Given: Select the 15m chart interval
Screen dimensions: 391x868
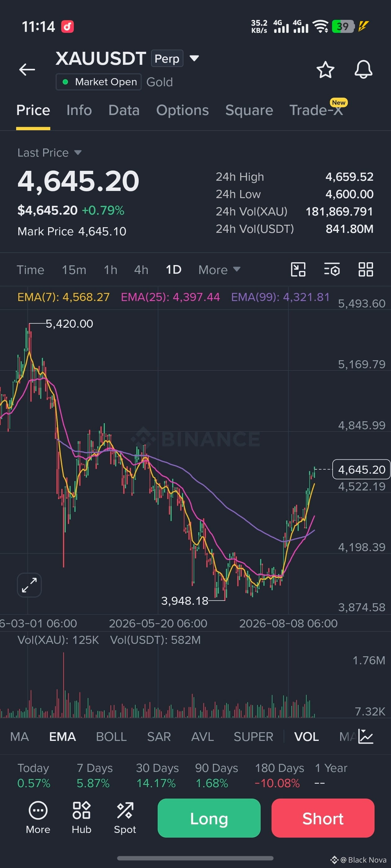Looking at the screenshot, I should pyautogui.click(x=74, y=270).
